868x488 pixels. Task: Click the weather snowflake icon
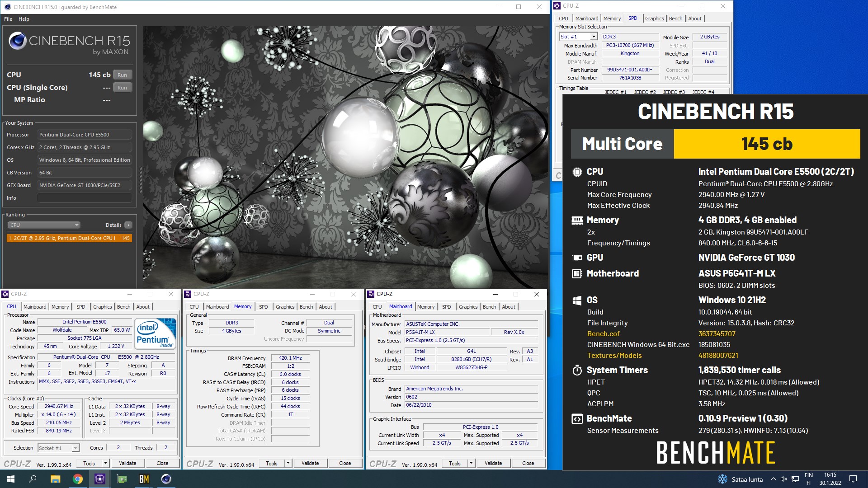tap(722, 479)
